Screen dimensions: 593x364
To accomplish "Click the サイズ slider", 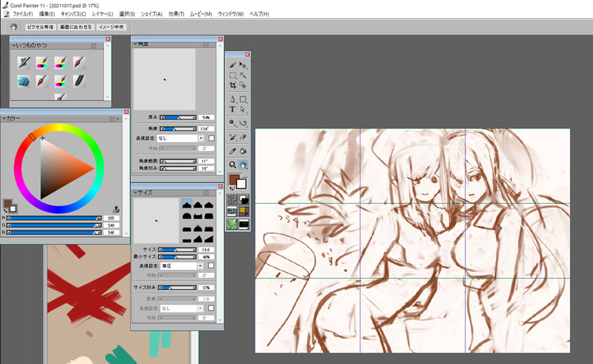I will pos(177,250).
